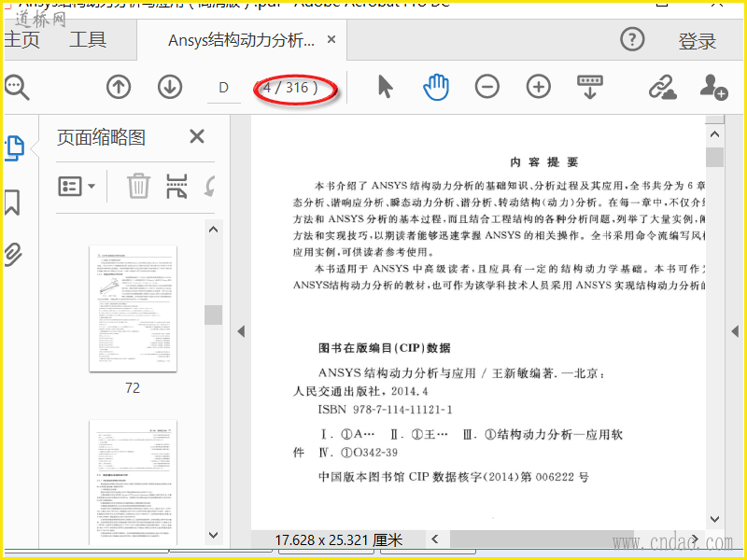Click document vertical scroll up arrow
The width and height of the screenshot is (747, 560).
(714, 134)
